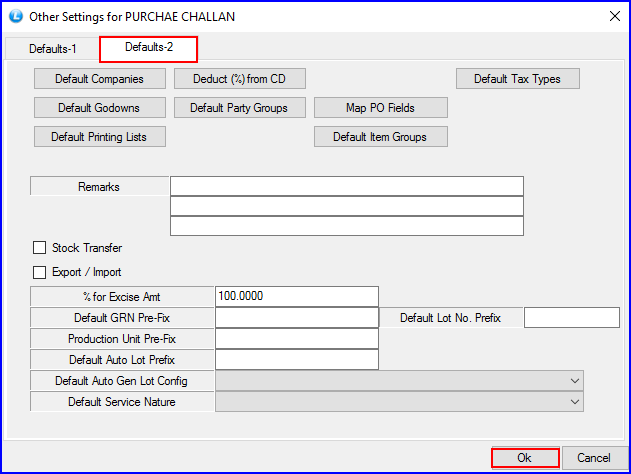Screen dimensions: 631x474
Task: Click the % for Excise Amt label
Action: [x=122, y=297]
